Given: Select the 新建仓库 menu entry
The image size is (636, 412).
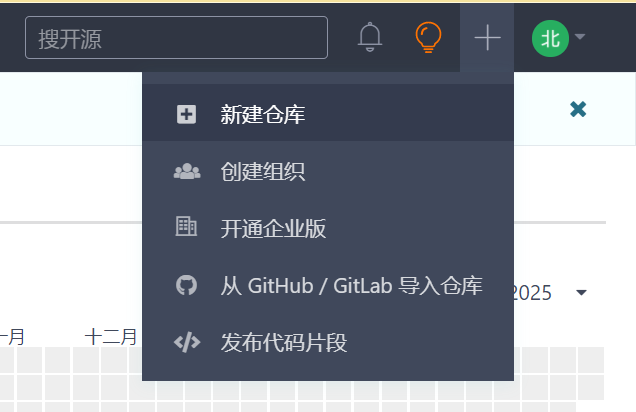Looking at the screenshot, I should pos(328,113).
